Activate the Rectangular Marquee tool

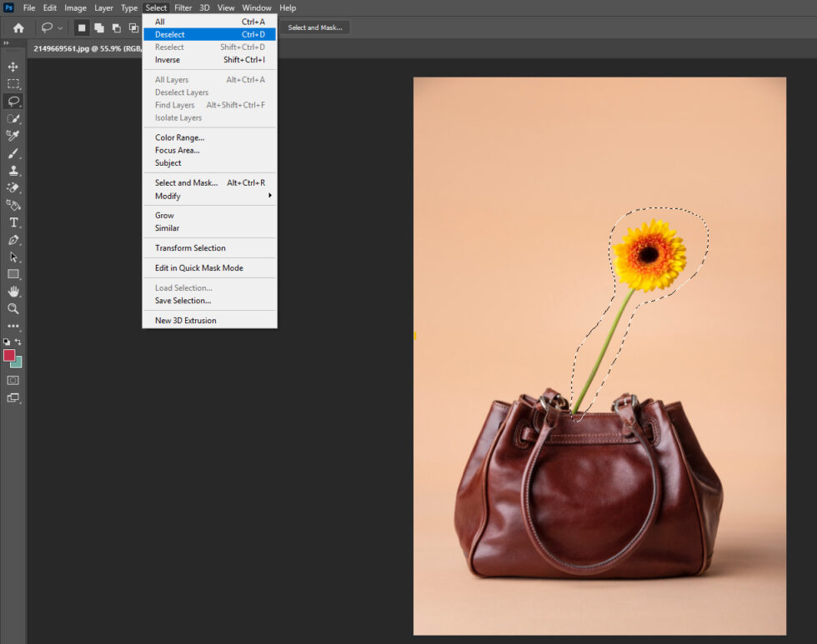click(13, 83)
